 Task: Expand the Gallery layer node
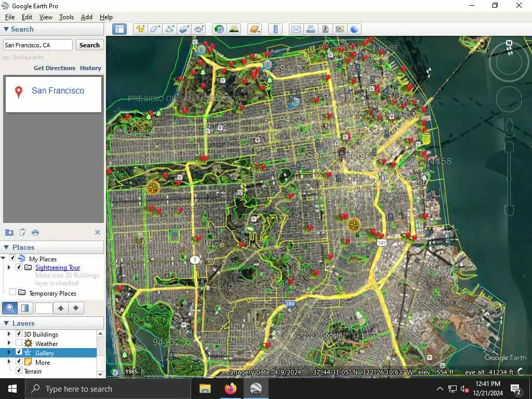pyautogui.click(x=9, y=352)
